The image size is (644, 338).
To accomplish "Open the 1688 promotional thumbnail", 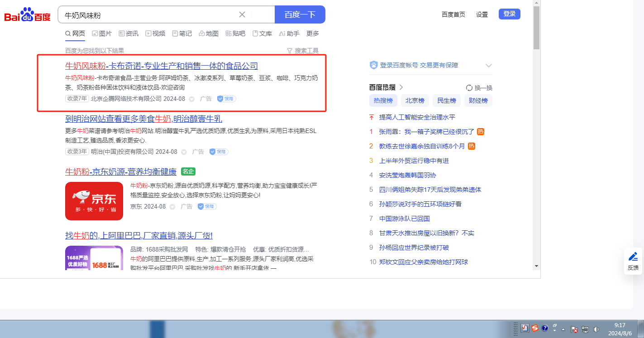I will click(94, 258).
